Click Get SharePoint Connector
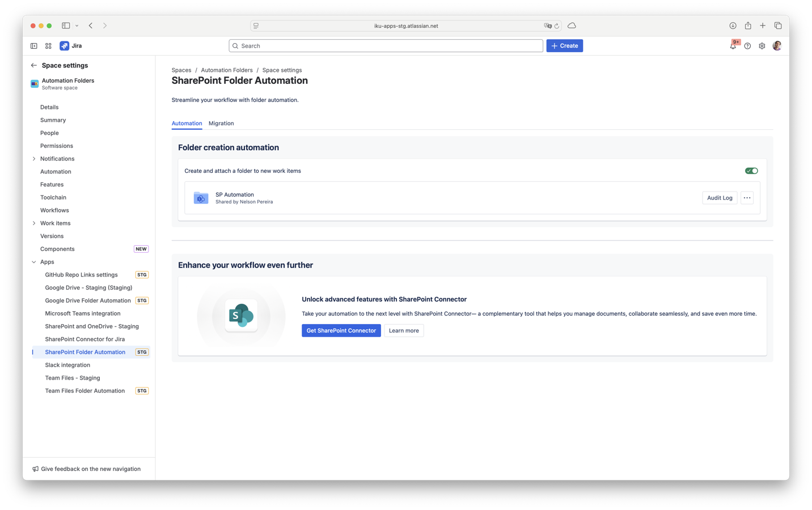The image size is (812, 510). point(341,330)
